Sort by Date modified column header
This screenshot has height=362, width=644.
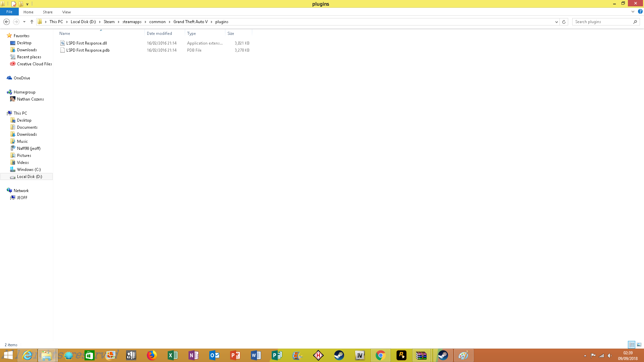(159, 34)
